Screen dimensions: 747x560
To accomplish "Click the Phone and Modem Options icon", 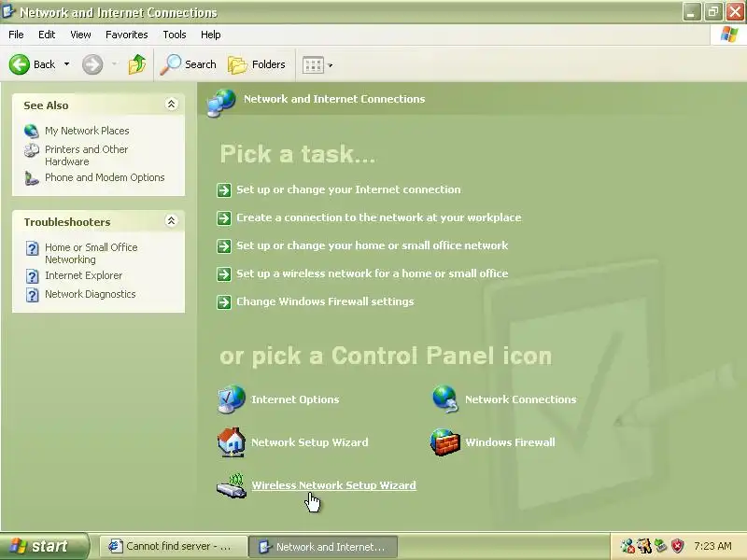I will pos(32,178).
